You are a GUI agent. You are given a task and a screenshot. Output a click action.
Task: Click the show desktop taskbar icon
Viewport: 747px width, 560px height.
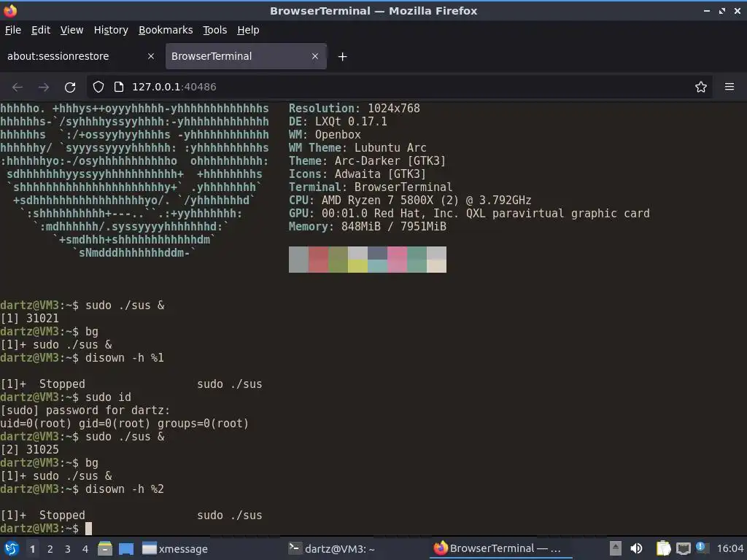pos(125,548)
